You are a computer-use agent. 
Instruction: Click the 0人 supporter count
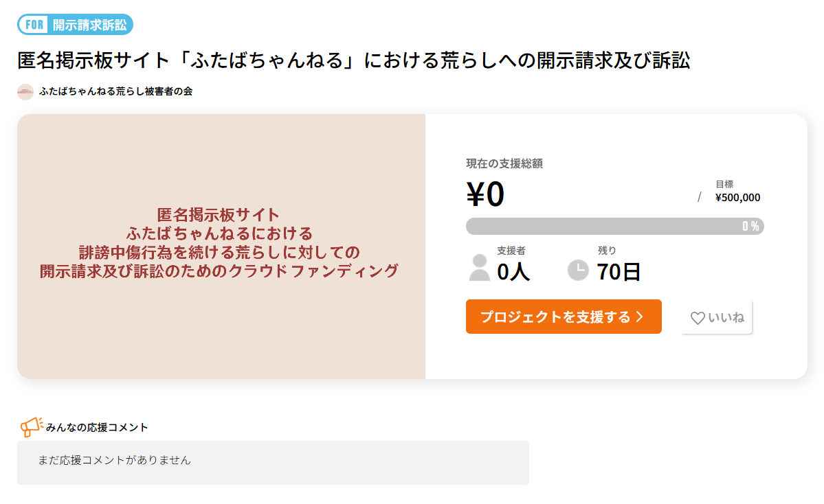pos(513,272)
